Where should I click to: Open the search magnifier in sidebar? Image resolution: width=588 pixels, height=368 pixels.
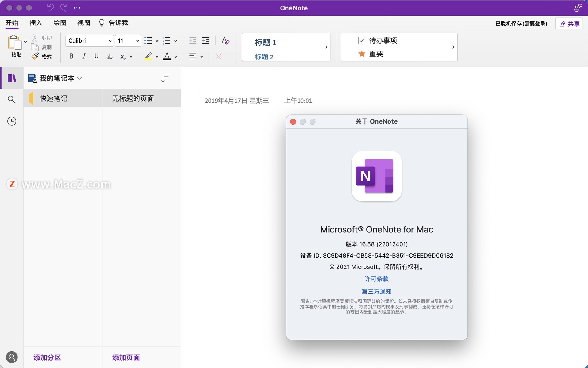(x=12, y=99)
